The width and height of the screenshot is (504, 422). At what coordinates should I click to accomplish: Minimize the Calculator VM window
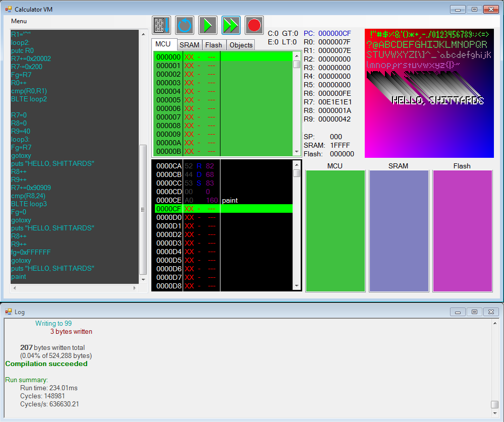[458, 9]
